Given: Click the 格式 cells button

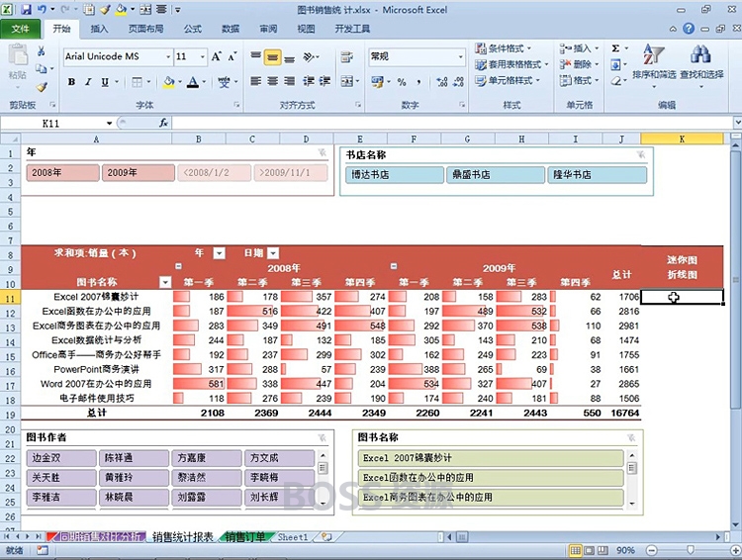Looking at the screenshot, I should click(x=579, y=80).
